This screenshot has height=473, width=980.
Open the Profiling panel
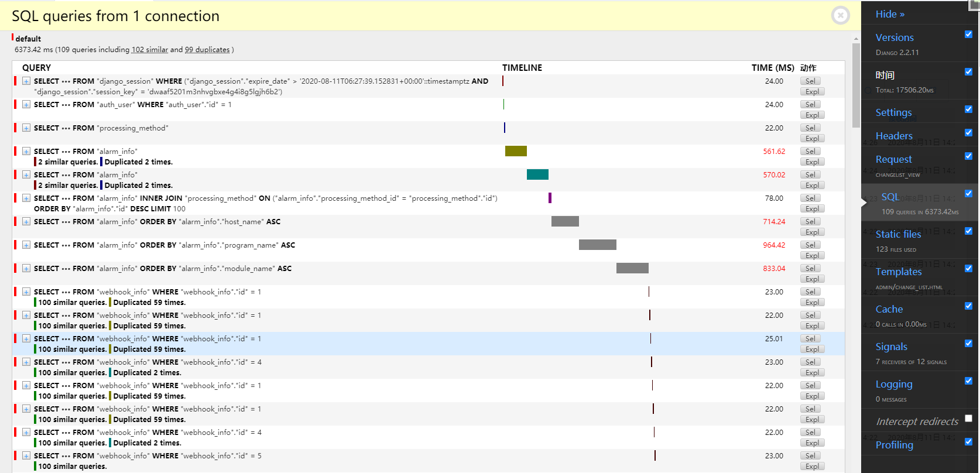pyautogui.click(x=894, y=445)
